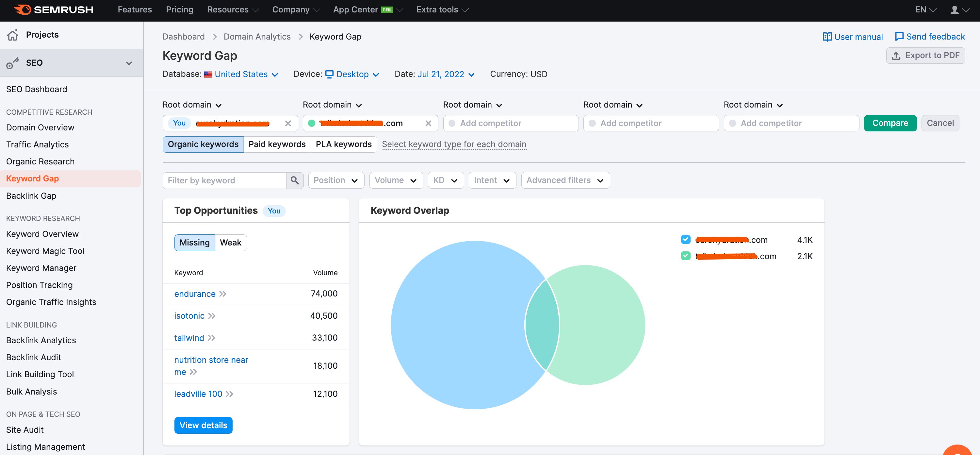Image resolution: width=980 pixels, height=455 pixels.
Task: Click the Export to PDF button
Action: click(x=925, y=56)
